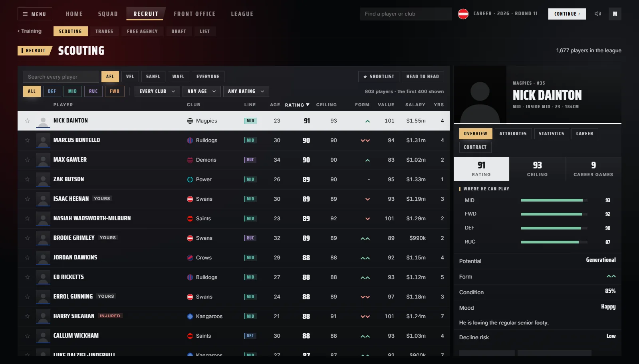Sort the table by Salary column
The width and height of the screenshot is (639, 364).
415,105
